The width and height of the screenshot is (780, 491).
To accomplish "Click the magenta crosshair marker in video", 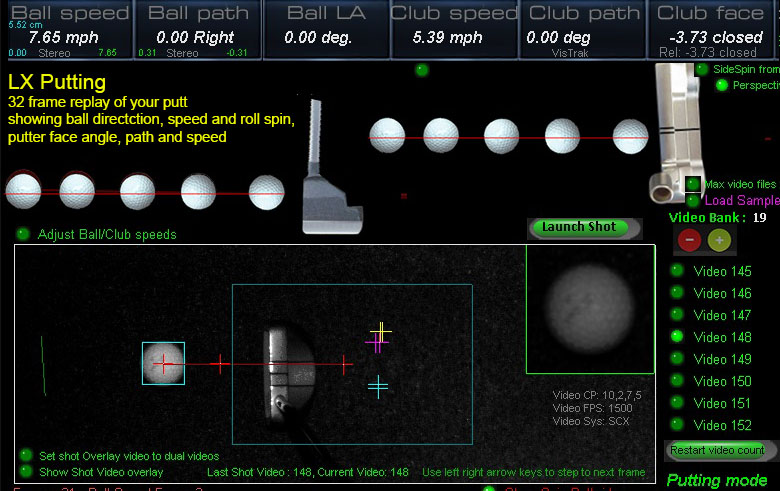I will click(376, 343).
